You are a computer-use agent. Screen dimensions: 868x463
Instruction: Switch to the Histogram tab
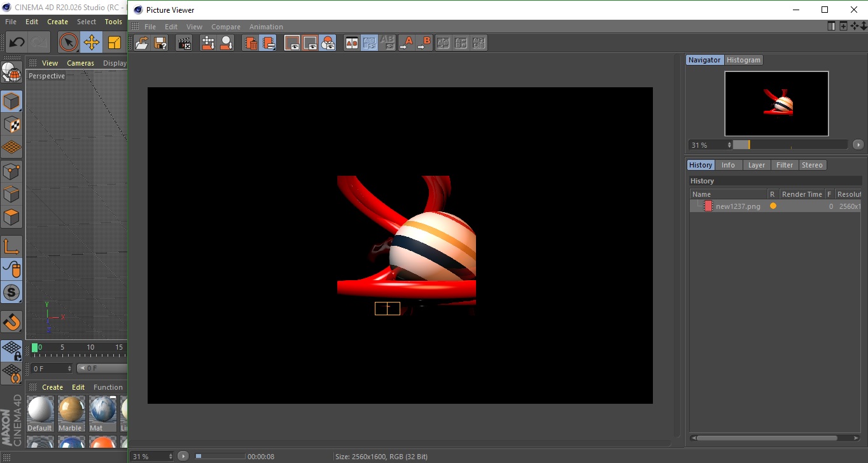coord(743,60)
